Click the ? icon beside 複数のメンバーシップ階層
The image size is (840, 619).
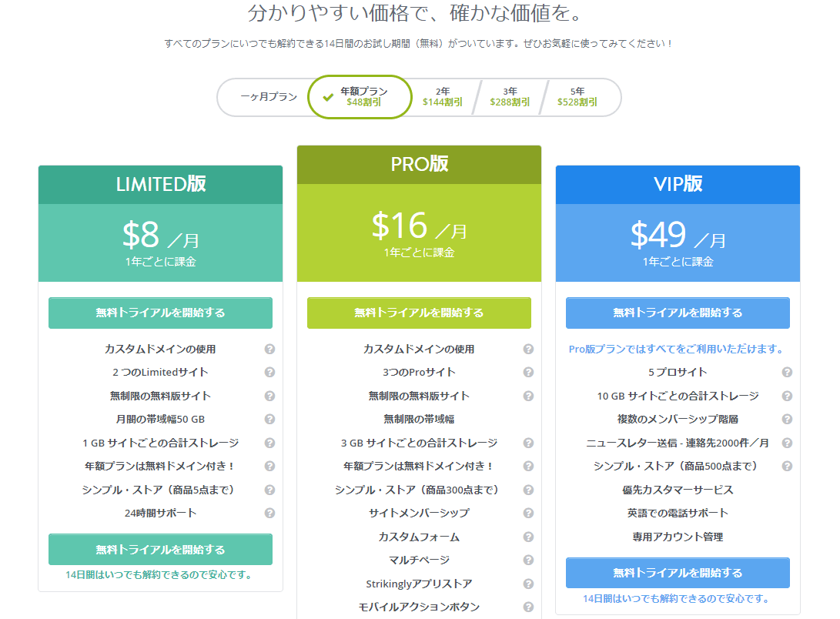[x=787, y=418]
